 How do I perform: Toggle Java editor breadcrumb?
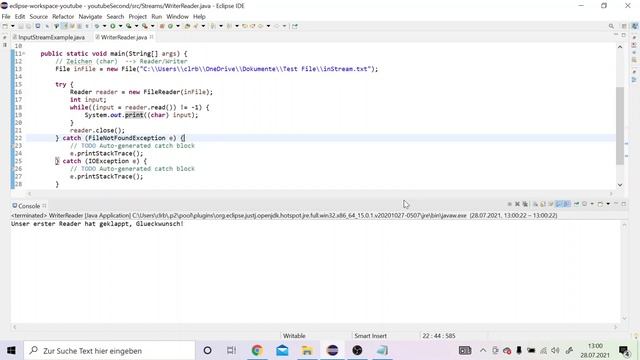[56, 26]
